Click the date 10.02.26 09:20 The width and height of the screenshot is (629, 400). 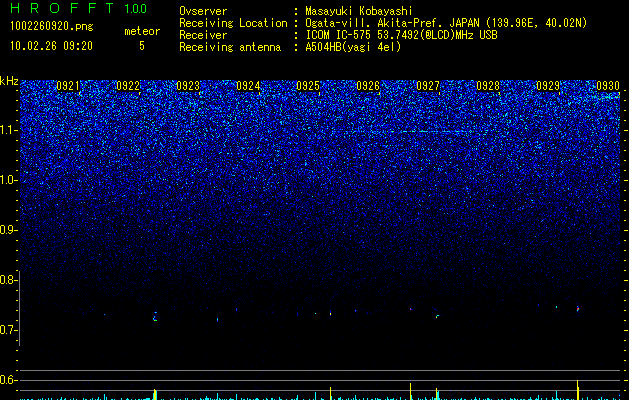click(x=51, y=46)
